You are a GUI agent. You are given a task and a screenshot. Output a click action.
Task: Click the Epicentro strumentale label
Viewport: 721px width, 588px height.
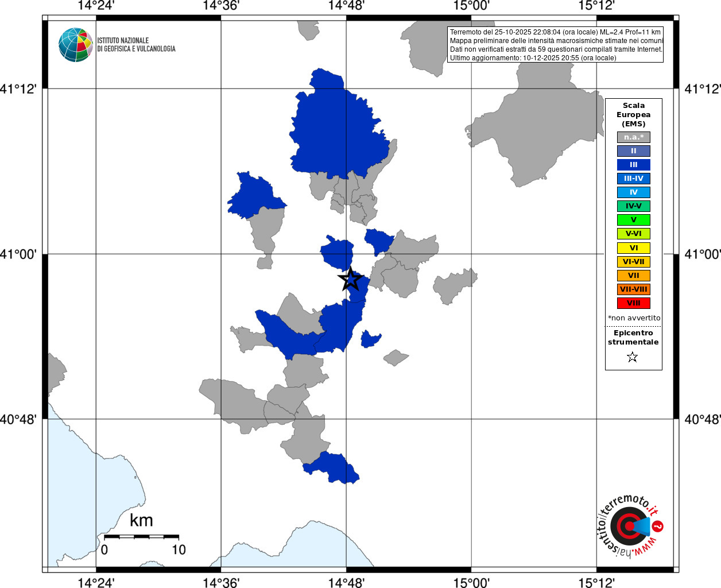(633, 338)
